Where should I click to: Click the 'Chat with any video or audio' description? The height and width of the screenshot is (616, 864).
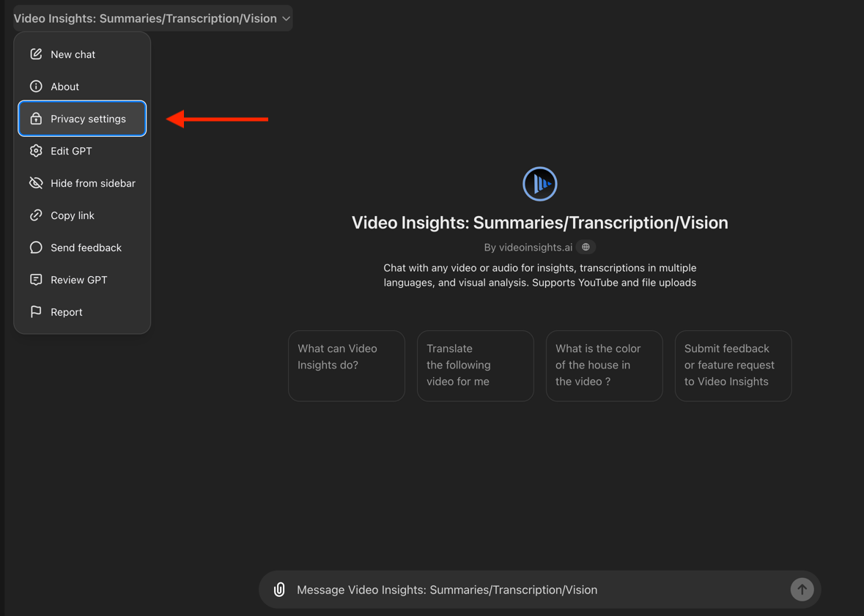540,275
